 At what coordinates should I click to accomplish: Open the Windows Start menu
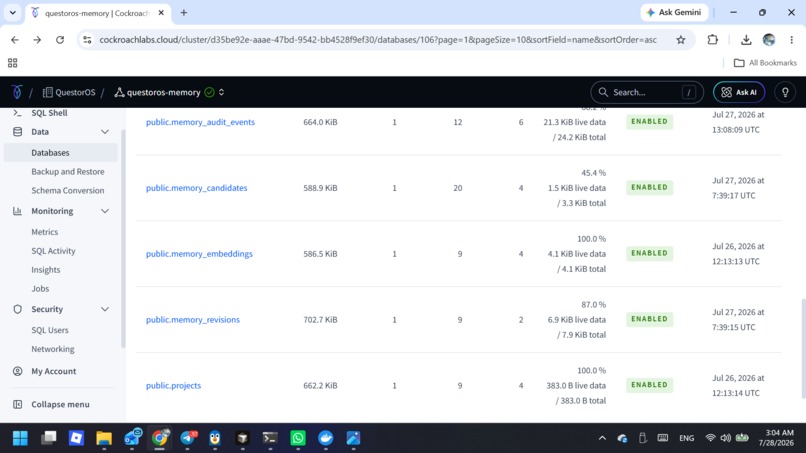pos(21,438)
